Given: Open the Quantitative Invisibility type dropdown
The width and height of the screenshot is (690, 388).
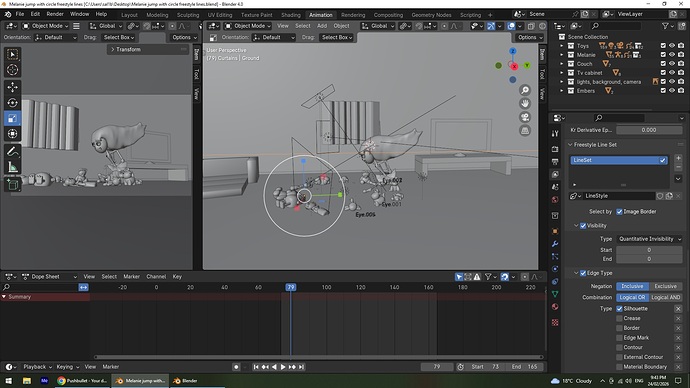Looking at the screenshot, I should pos(650,239).
